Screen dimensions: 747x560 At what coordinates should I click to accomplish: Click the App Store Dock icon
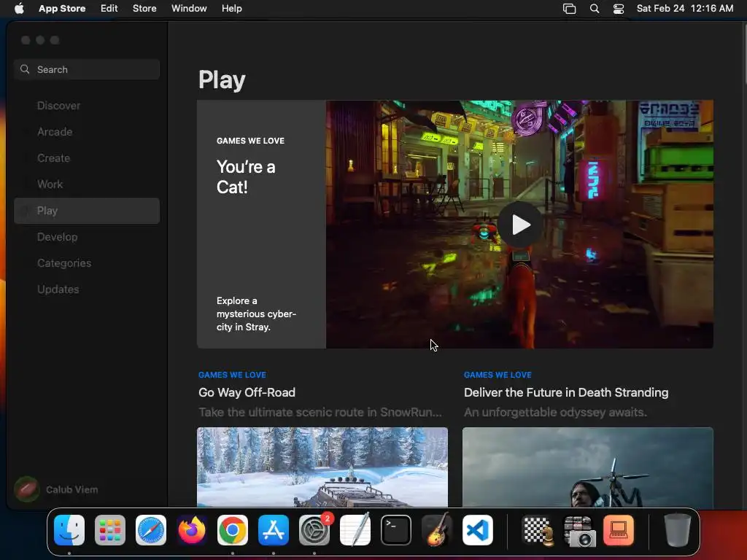coord(274,530)
